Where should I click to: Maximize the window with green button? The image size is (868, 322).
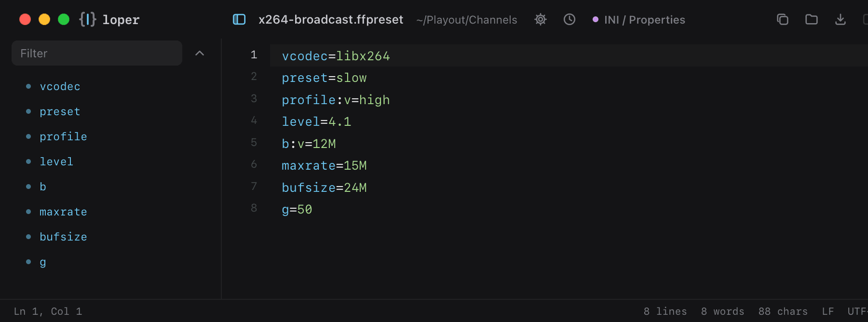[x=64, y=19]
